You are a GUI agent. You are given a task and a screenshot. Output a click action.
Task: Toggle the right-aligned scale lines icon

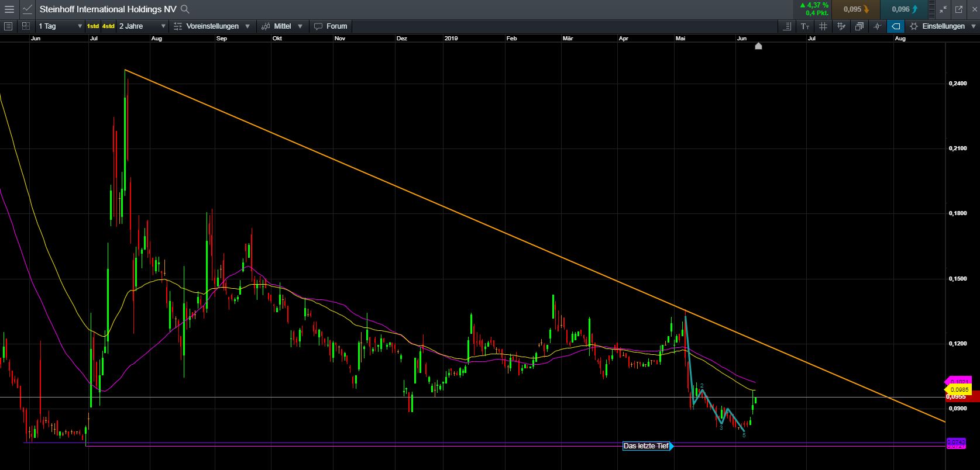788,26
